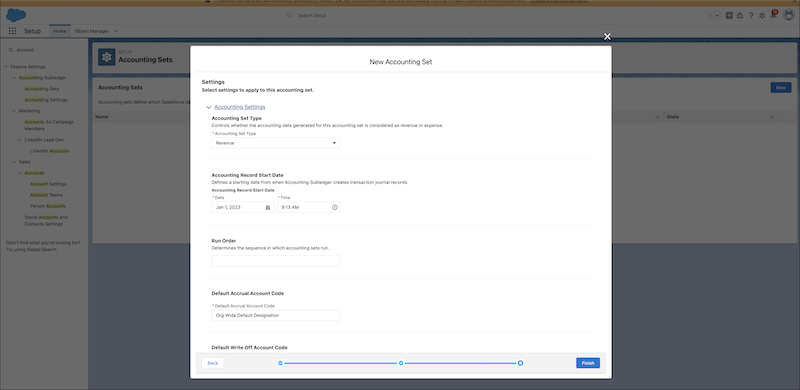Click the New button on Accounting Sets page
This screenshot has height=390, width=800.
pos(781,88)
